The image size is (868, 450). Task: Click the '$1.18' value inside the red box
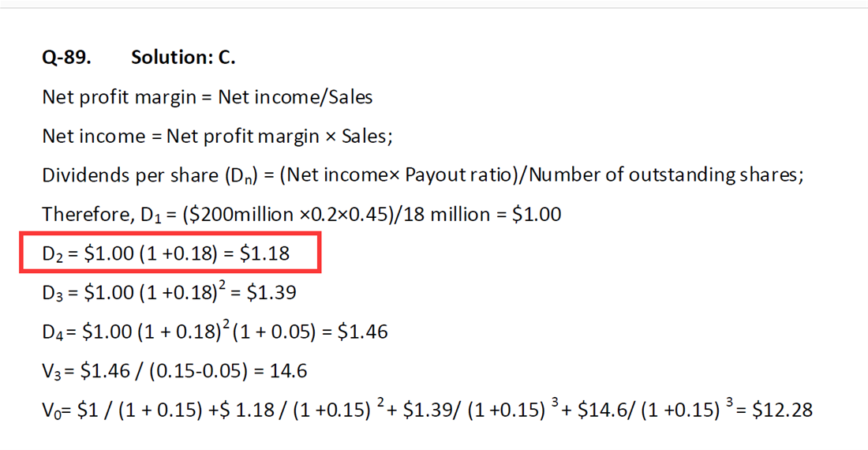264,253
